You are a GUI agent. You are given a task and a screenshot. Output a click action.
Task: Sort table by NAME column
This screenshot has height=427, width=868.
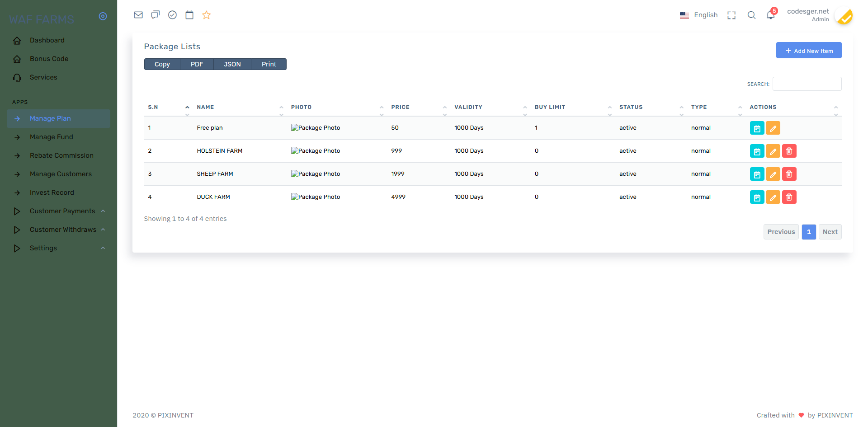pyautogui.click(x=240, y=107)
